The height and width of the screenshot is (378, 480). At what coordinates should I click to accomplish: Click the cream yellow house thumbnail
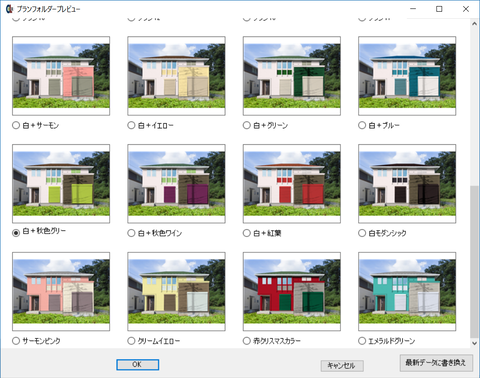[176, 291]
